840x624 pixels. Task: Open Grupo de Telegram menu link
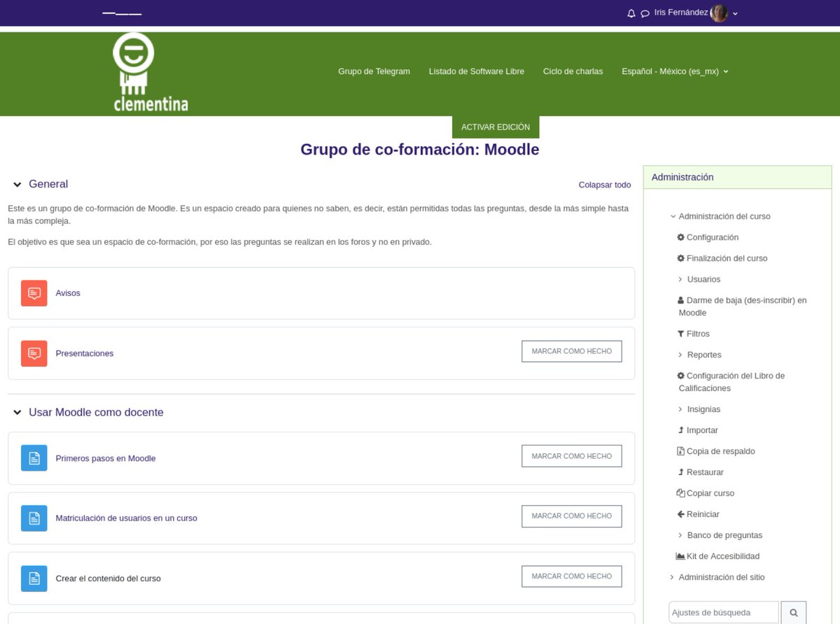[x=374, y=71]
